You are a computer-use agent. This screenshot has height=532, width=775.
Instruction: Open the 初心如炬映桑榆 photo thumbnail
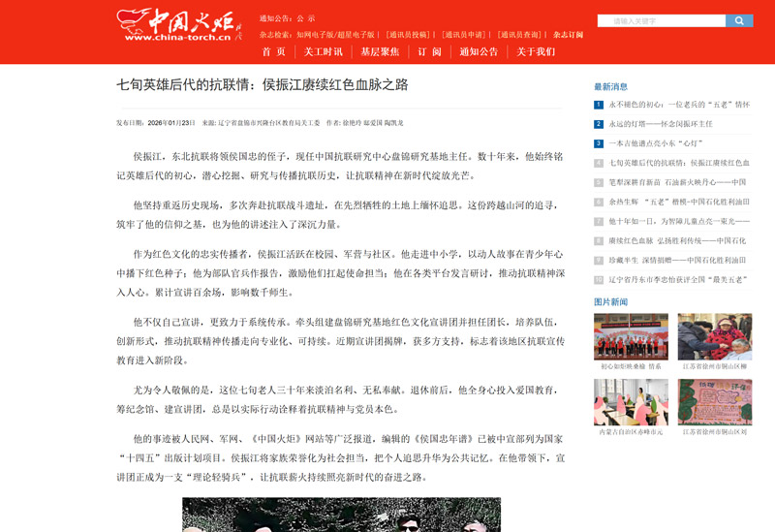pyautogui.click(x=631, y=336)
